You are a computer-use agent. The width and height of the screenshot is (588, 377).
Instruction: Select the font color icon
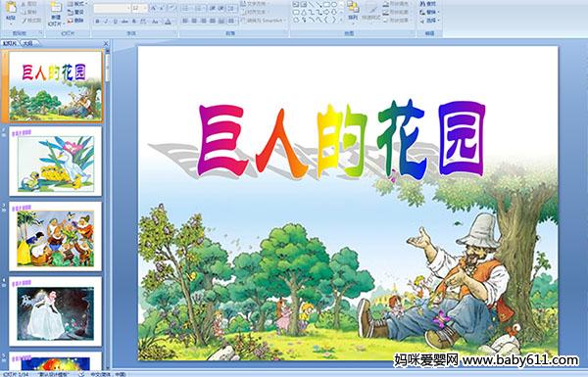coord(168,22)
